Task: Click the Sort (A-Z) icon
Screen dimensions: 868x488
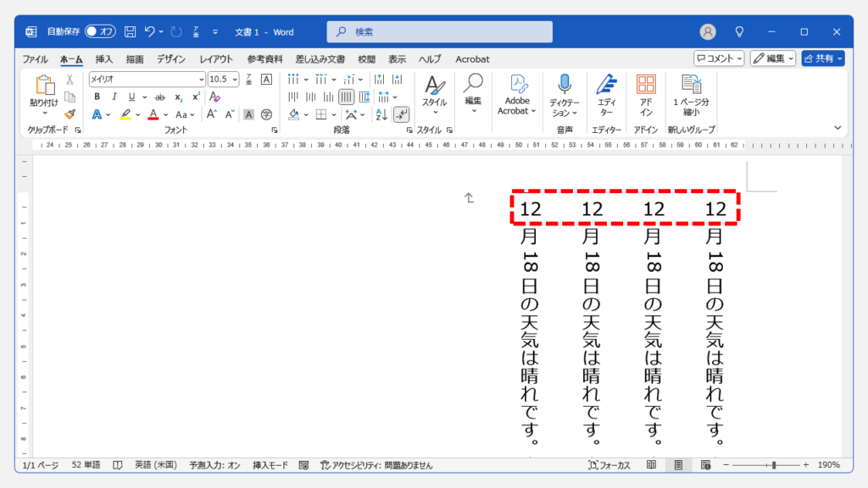Action: click(x=381, y=114)
